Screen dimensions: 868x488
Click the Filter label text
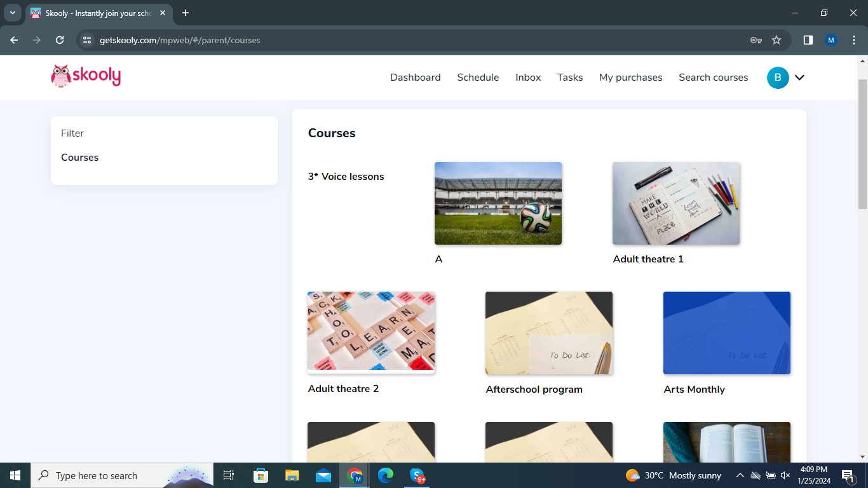[x=72, y=133]
